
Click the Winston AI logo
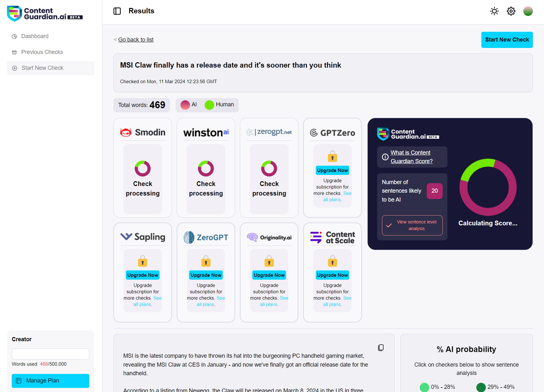[206, 132]
